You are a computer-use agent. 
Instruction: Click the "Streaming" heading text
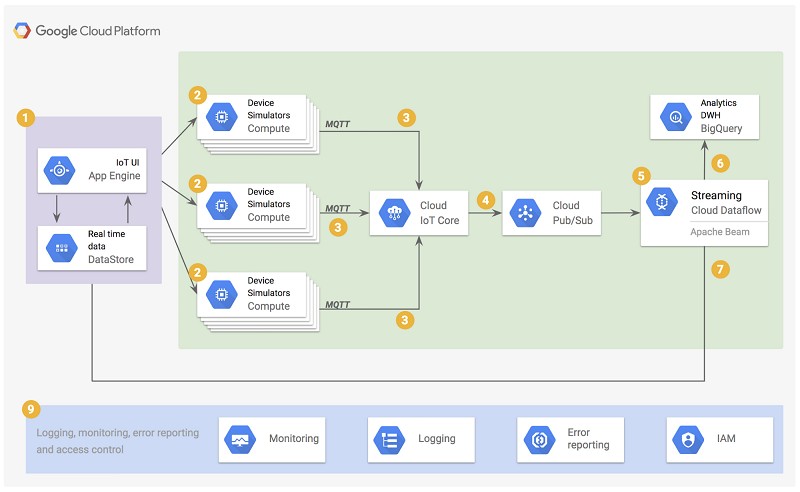[716, 195]
